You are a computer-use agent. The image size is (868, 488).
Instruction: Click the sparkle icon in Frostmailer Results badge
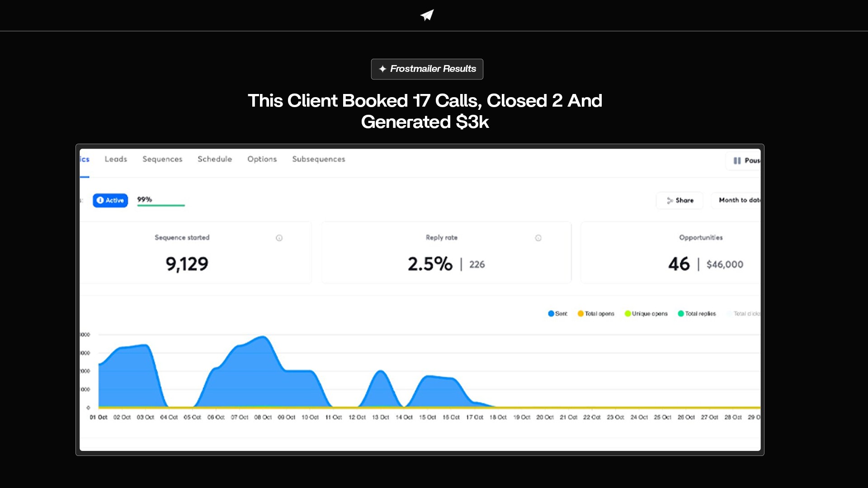pyautogui.click(x=382, y=69)
